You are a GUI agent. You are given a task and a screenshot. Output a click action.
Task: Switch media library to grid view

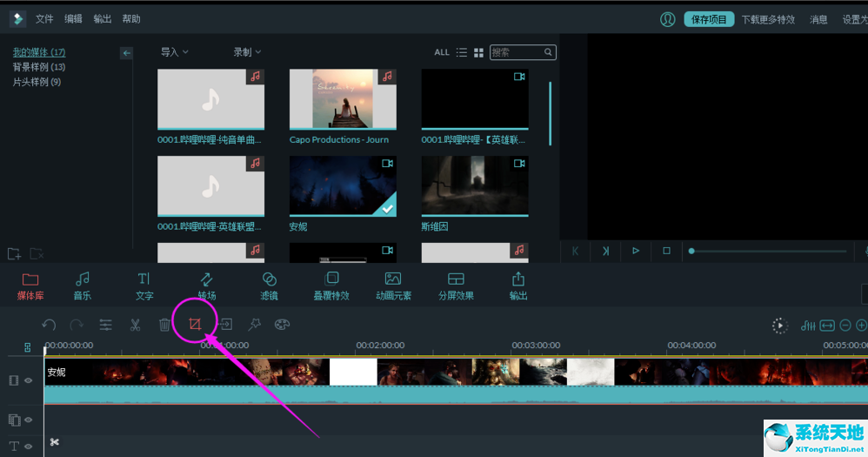pos(478,52)
